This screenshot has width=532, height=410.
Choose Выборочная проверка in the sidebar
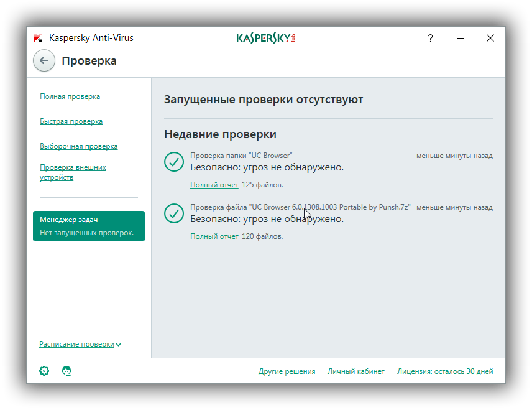(78, 146)
